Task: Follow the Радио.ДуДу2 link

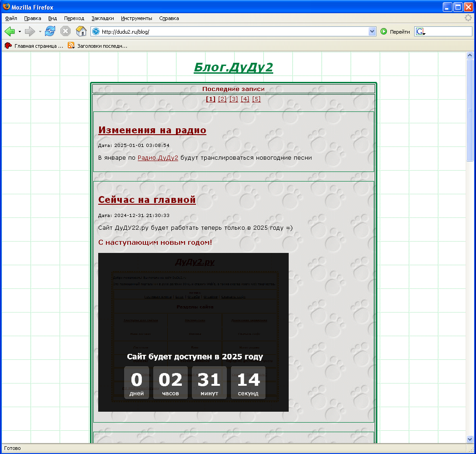Action: coord(158,158)
